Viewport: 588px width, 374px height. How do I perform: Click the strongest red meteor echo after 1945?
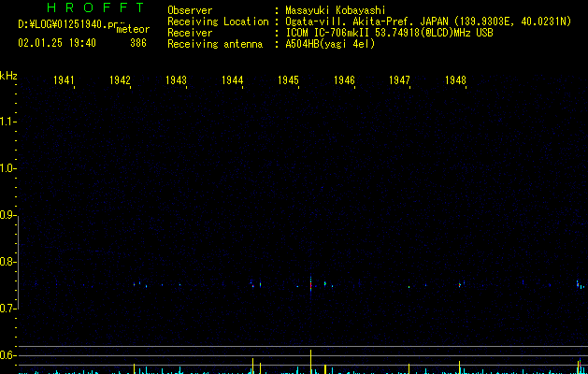(x=310, y=286)
